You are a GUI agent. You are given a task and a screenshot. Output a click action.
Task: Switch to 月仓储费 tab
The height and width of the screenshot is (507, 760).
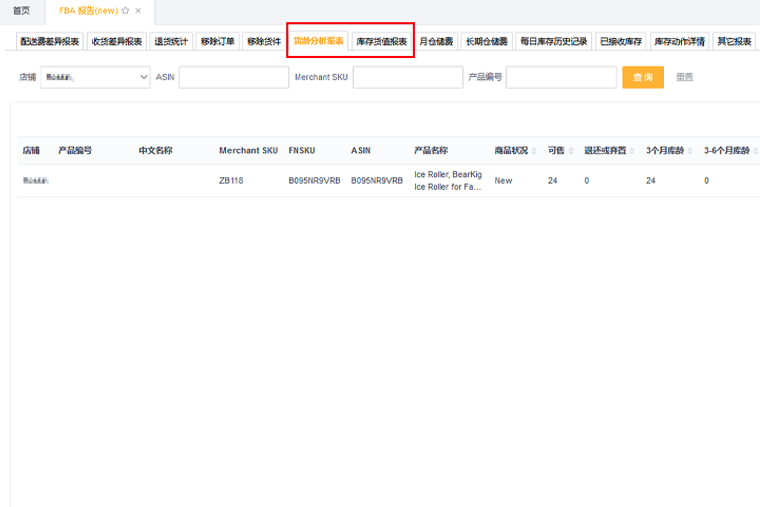click(436, 42)
